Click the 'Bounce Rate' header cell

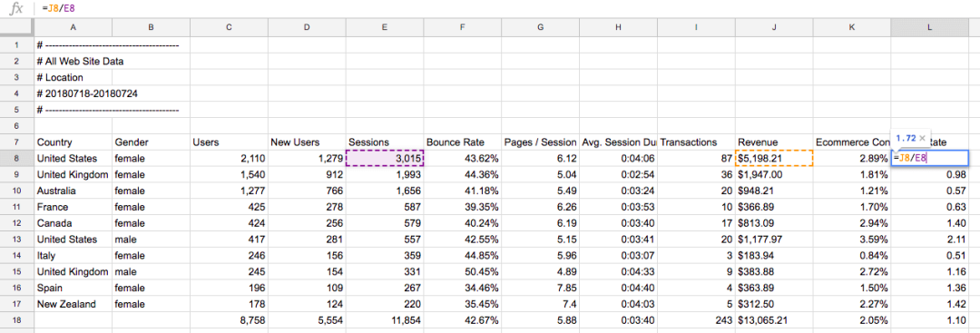coord(463,142)
